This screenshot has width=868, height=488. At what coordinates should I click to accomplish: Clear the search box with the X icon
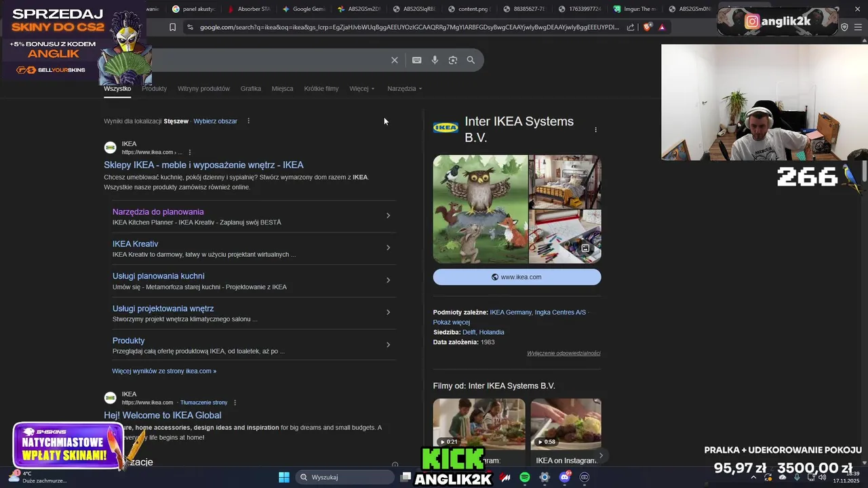(x=395, y=60)
